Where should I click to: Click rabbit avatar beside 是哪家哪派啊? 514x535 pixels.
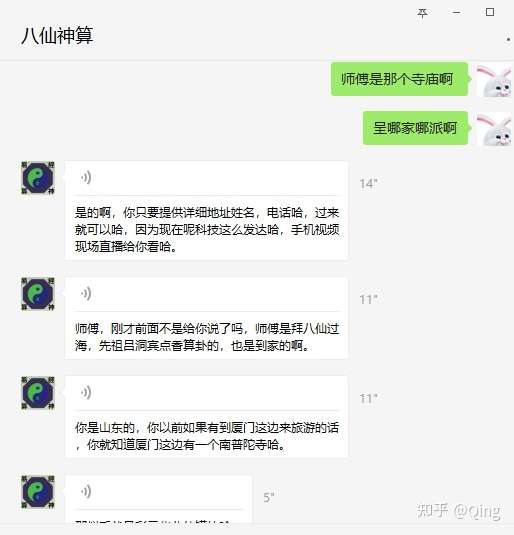(494, 129)
